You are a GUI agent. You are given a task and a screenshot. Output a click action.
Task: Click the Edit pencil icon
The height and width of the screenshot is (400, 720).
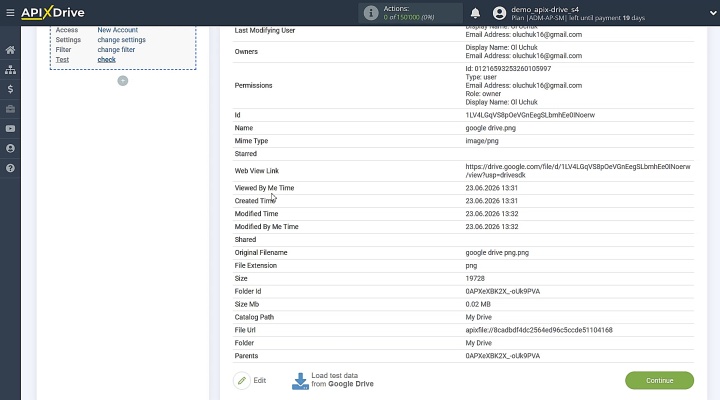click(242, 380)
